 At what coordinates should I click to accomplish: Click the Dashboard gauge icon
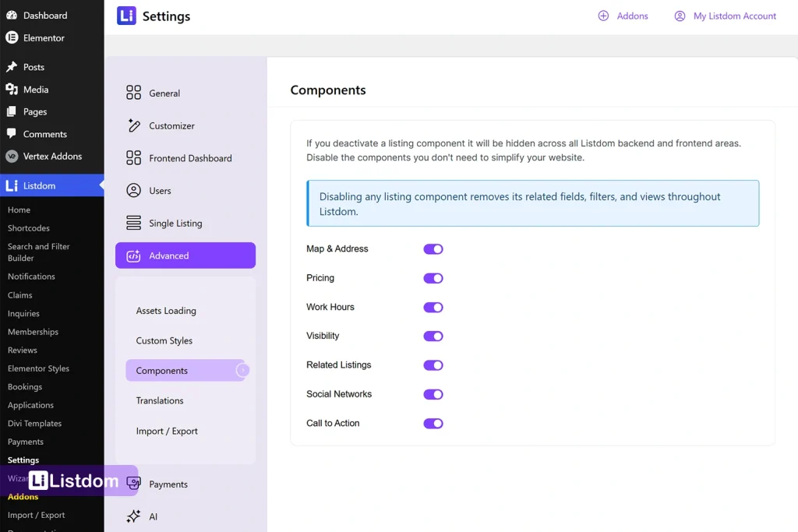pyautogui.click(x=12, y=16)
